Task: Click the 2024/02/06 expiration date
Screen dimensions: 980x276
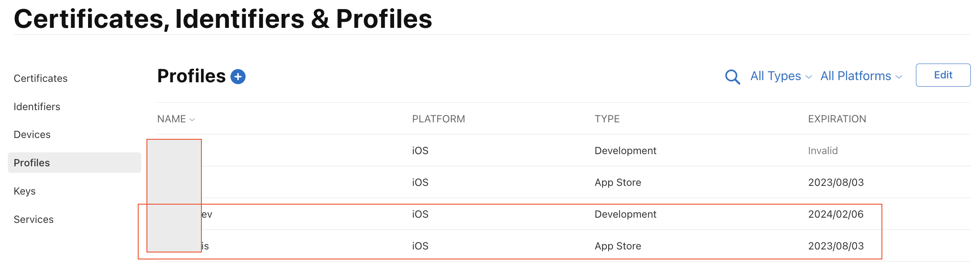Action: 836,214
